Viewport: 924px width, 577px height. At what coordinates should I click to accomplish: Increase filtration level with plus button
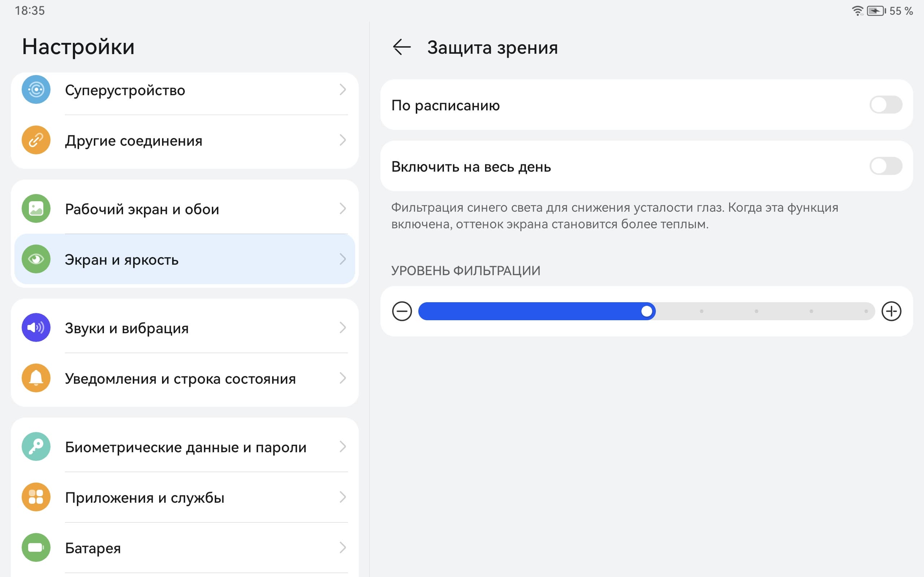click(891, 311)
